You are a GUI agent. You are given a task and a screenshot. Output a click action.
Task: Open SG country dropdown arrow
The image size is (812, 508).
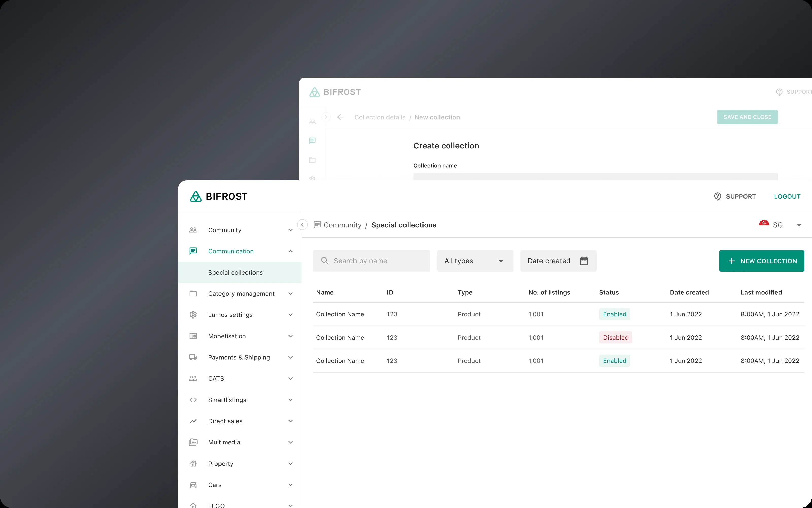coord(799,226)
